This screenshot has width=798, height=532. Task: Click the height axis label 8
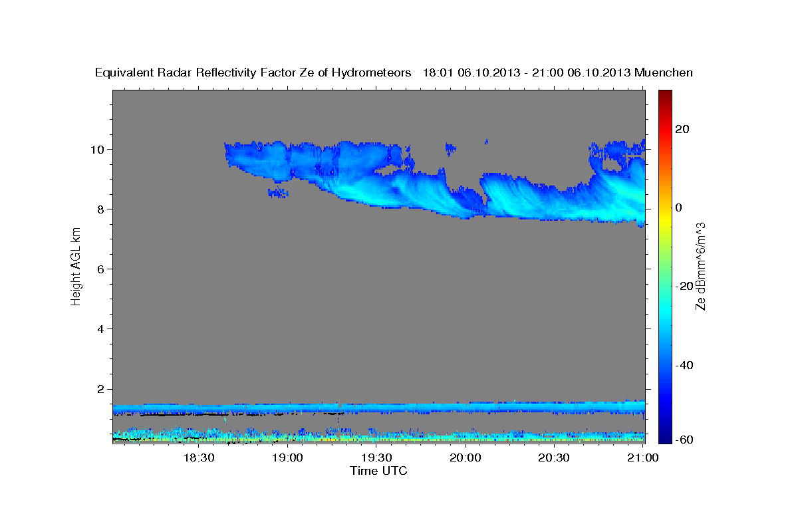pos(102,209)
